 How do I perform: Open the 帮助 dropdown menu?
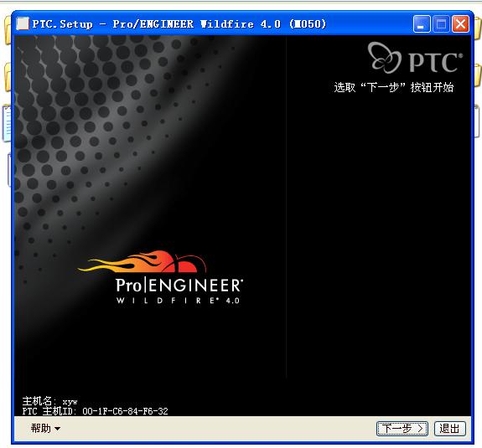45,428
